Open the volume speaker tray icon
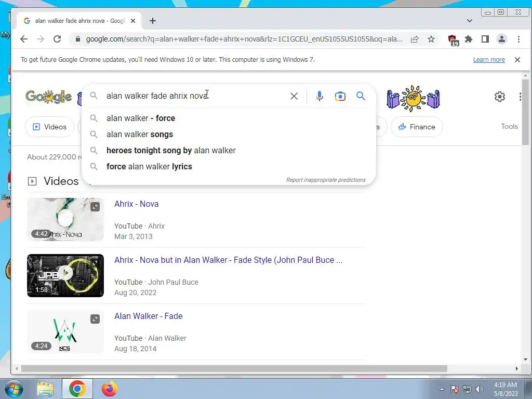 click(480, 389)
